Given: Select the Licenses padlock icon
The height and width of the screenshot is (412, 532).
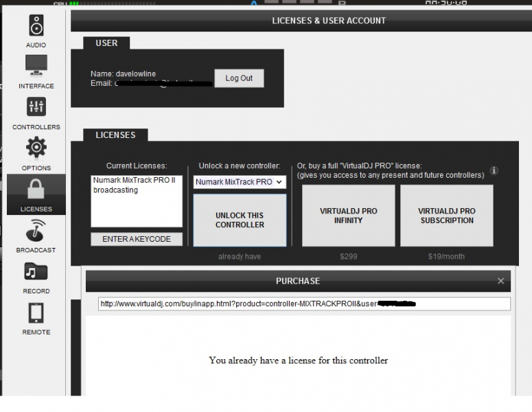Looking at the screenshot, I should (36, 189).
